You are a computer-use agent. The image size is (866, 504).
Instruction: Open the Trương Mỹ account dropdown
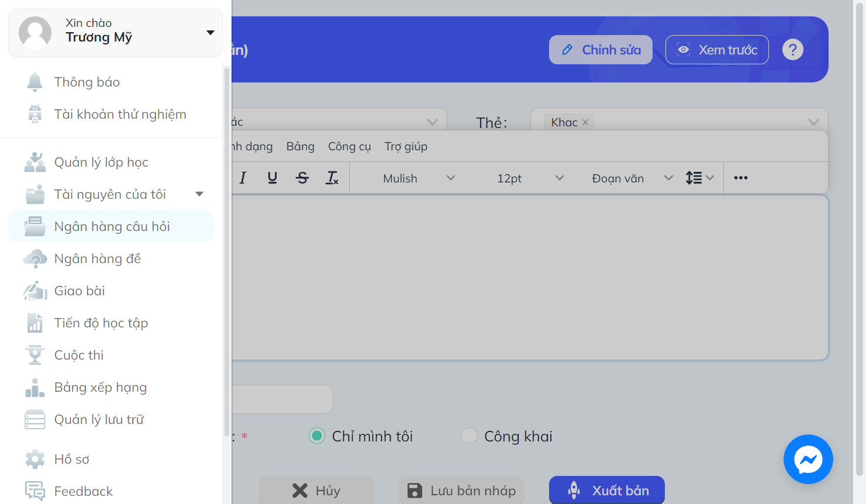pyautogui.click(x=211, y=33)
